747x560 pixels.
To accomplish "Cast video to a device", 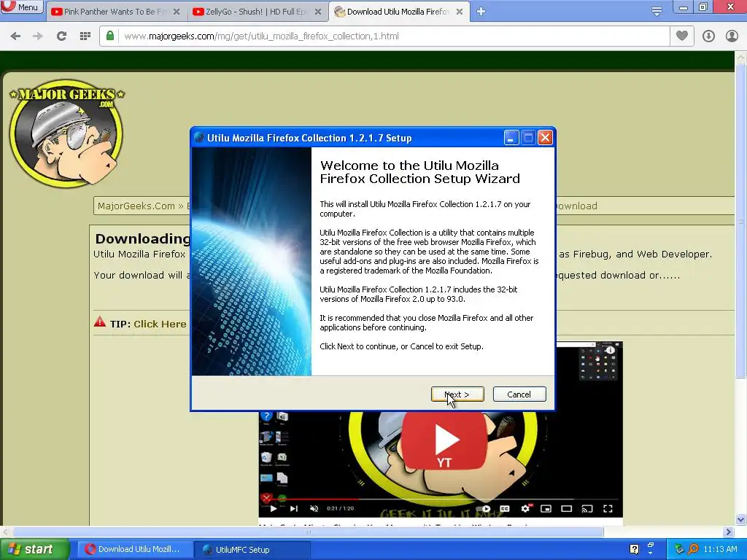I will [587, 508].
